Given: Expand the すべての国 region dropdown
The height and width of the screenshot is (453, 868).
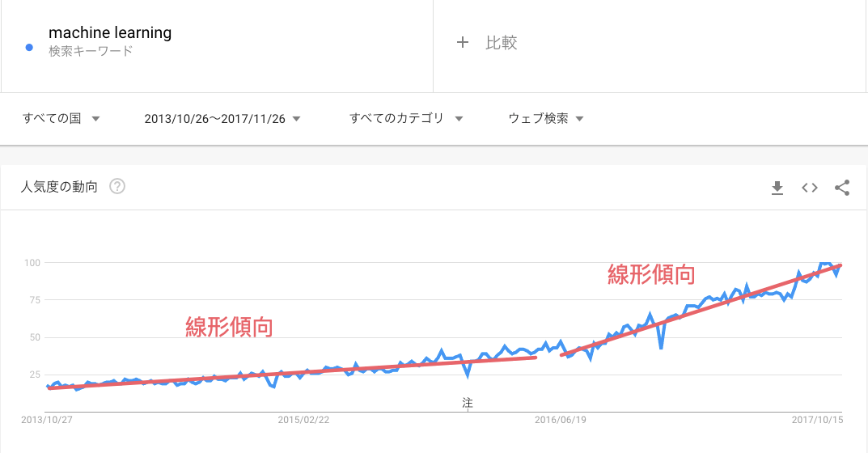Looking at the screenshot, I should 61,118.
